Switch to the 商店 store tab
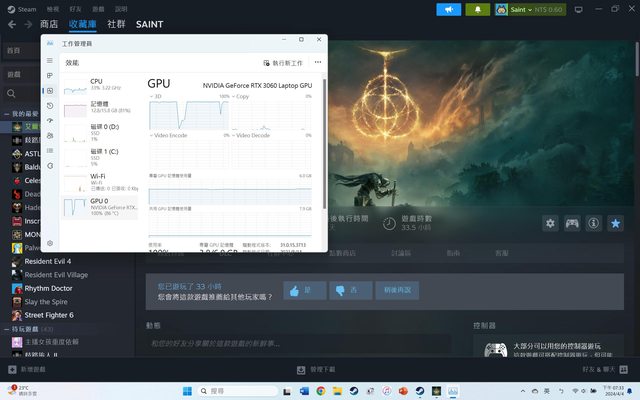The width and height of the screenshot is (640, 400). 48,23
